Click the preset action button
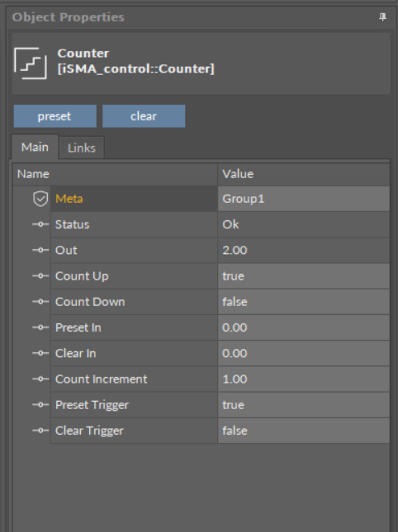The width and height of the screenshot is (398, 532). [55, 116]
